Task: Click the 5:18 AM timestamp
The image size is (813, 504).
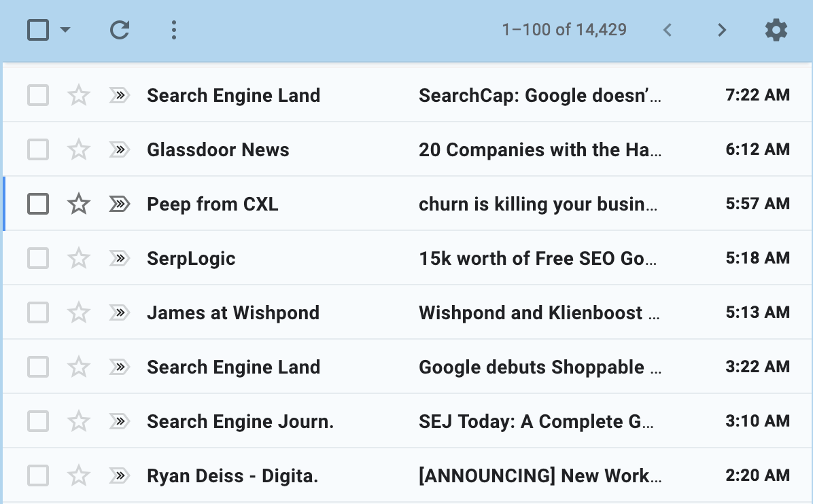Action: (757, 258)
